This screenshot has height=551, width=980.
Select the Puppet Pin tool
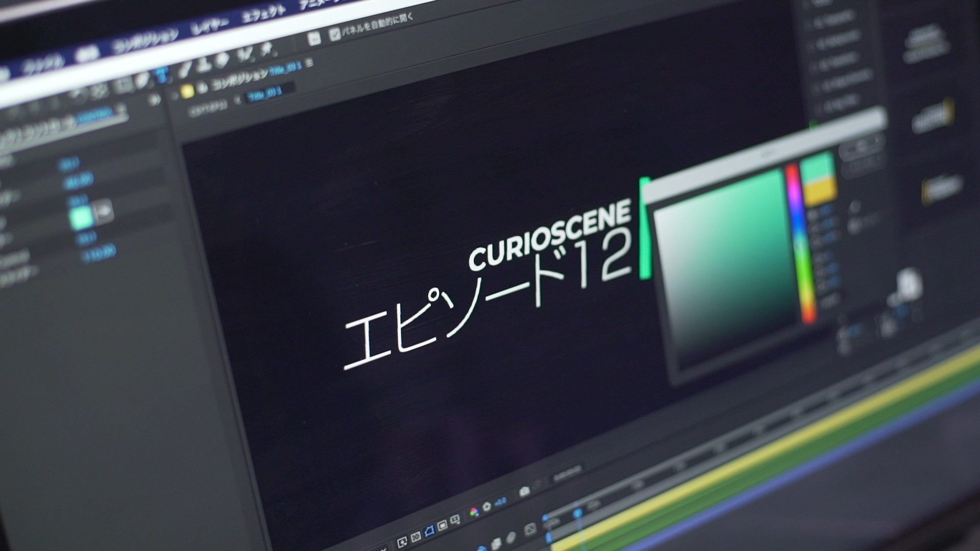point(266,49)
